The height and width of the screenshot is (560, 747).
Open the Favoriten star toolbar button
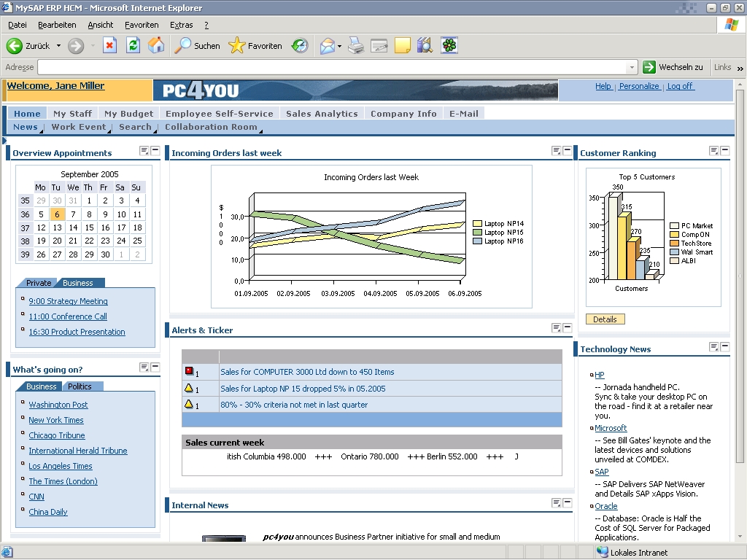(255, 46)
